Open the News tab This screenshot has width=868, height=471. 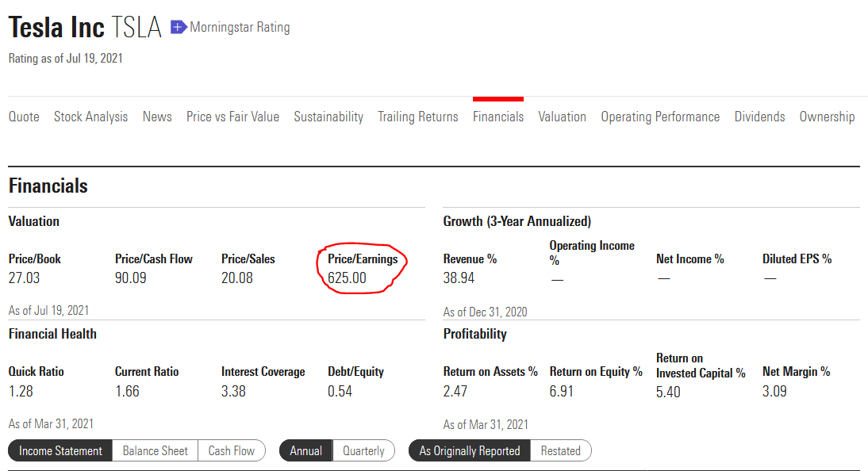click(157, 117)
